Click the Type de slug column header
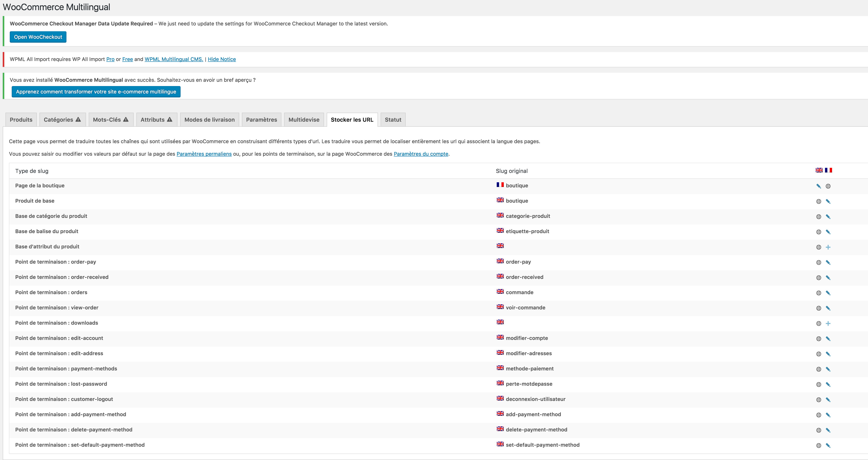 32,171
